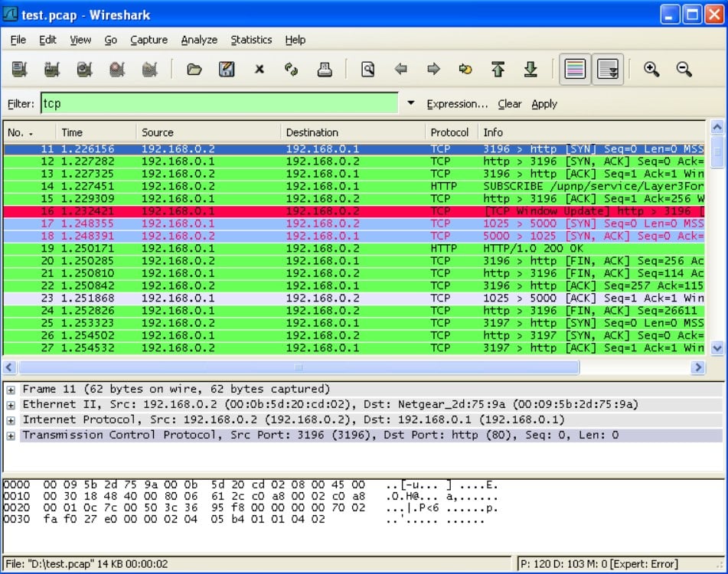The image size is (728, 574).
Task: Expand the Transmission Control Protocol node
Action: (11, 435)
